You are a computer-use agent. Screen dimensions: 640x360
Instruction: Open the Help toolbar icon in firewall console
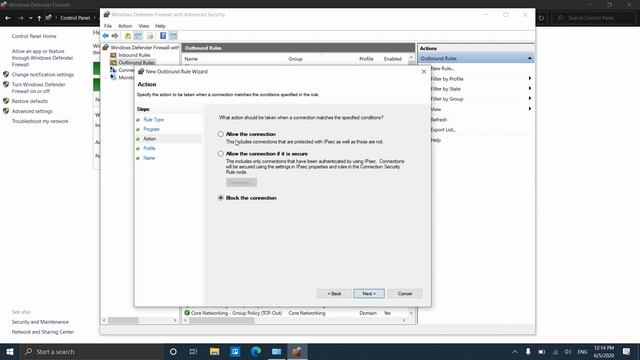coord(163,36)
